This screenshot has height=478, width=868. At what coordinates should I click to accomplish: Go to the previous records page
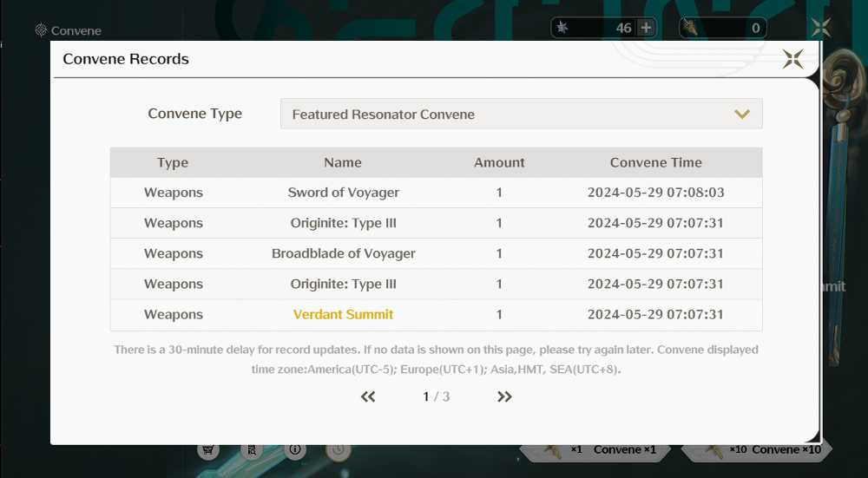coord(368,396)
